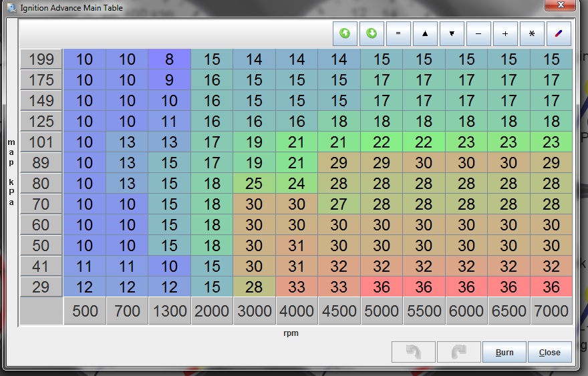Select the 175 kPa row header

tap(41, 80)
